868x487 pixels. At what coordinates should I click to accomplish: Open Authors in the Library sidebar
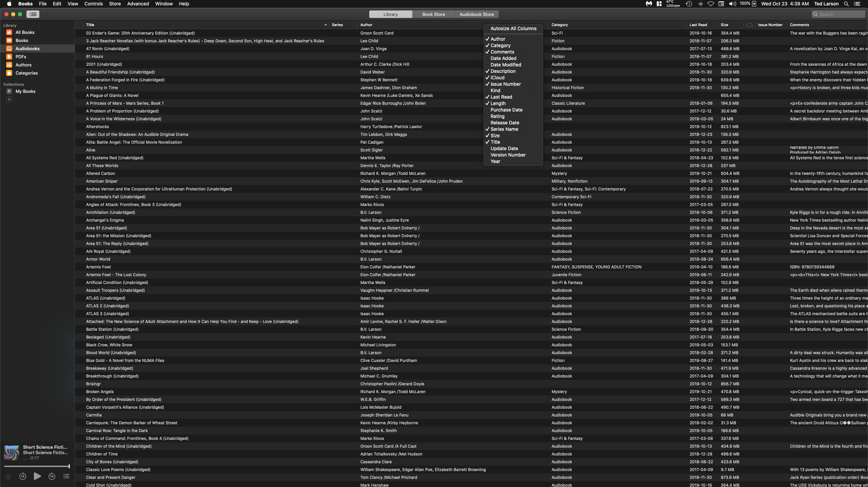click(x=23, y=65)
